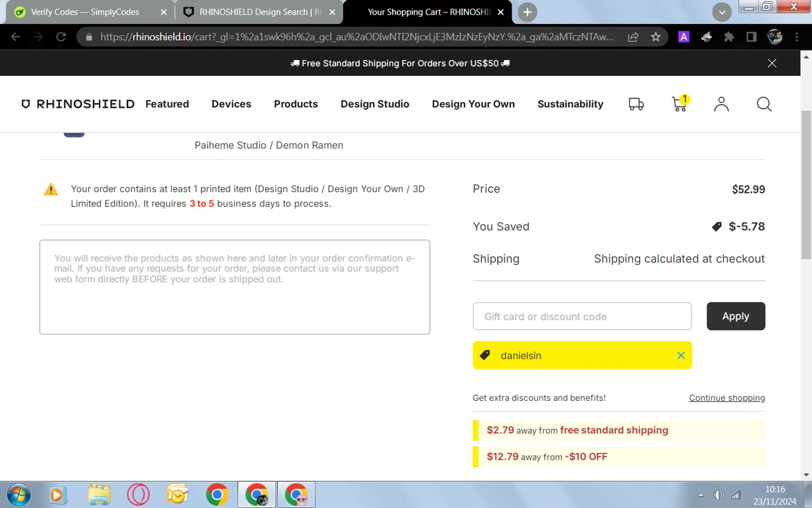Image resolution: width=812 pixels, height=508 pixels.
Task: Open the media player taskbar icon
Action: click(58, 494)
